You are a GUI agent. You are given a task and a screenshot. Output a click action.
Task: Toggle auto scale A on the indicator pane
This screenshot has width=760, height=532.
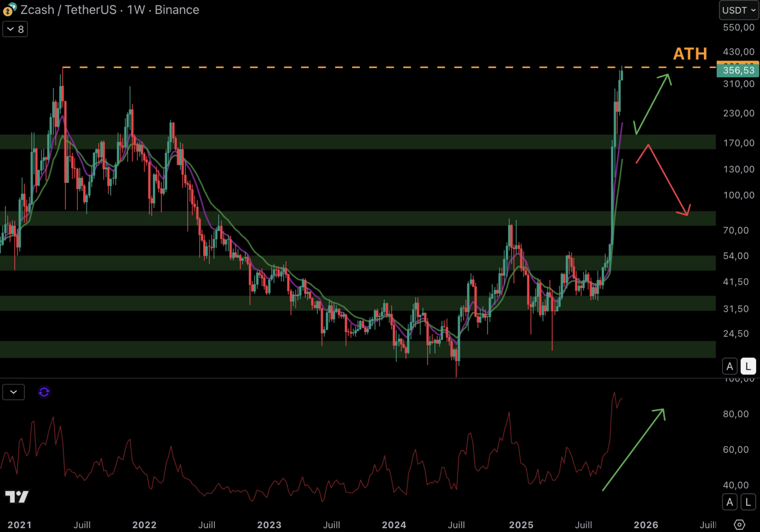click(x=729, y=502)
